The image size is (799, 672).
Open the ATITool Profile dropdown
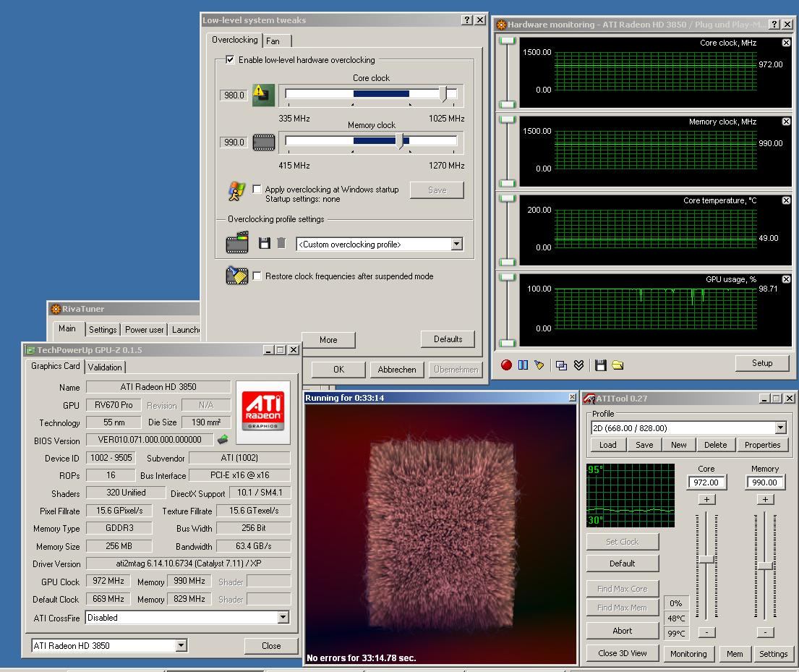point(781,428)
